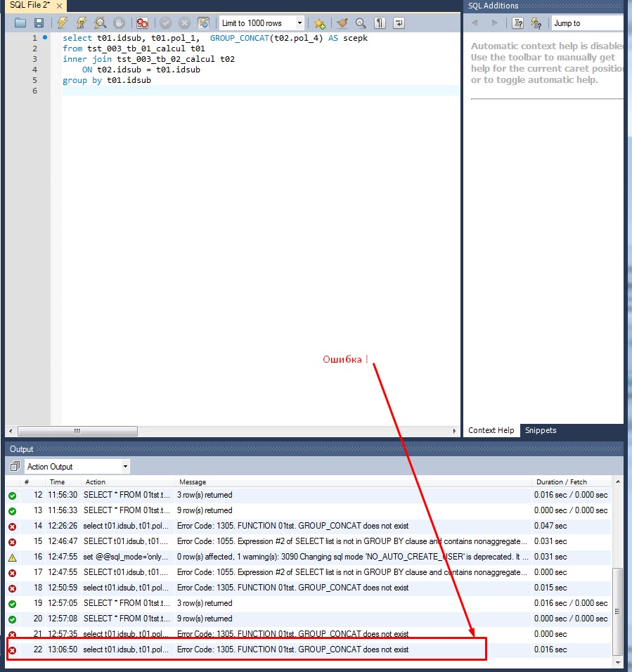
Task: Open the Limit to 1000 rows dropdown
Action: pyautogui.click(x=262, y=23)
